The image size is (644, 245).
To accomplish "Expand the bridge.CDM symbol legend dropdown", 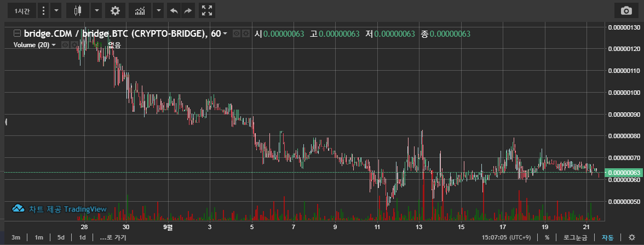I will point(225,34).
